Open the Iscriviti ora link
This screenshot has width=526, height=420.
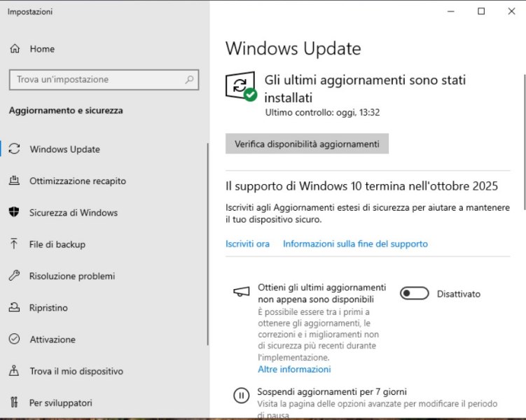coord(247,244)
